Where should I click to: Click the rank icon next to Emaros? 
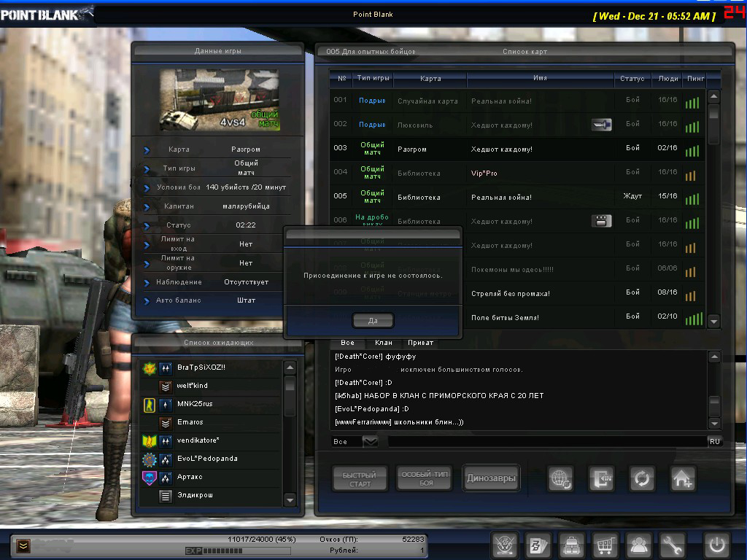pos(166,423)
